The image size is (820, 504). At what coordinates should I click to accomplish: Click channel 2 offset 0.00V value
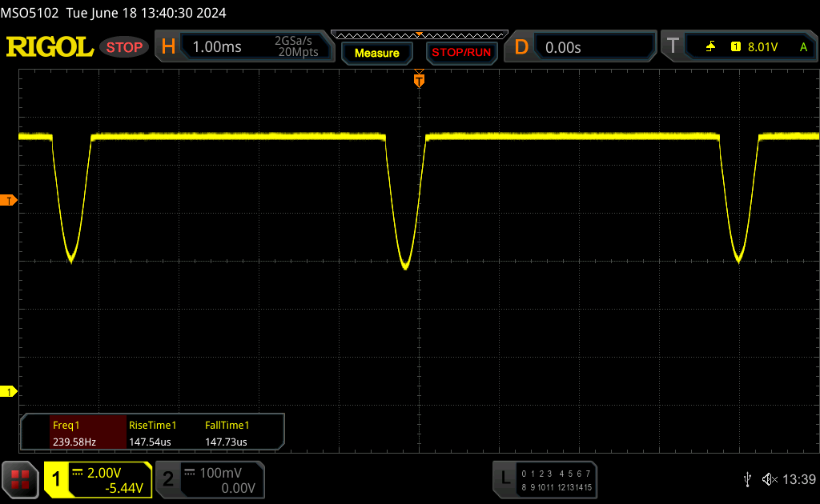point(238,488)
